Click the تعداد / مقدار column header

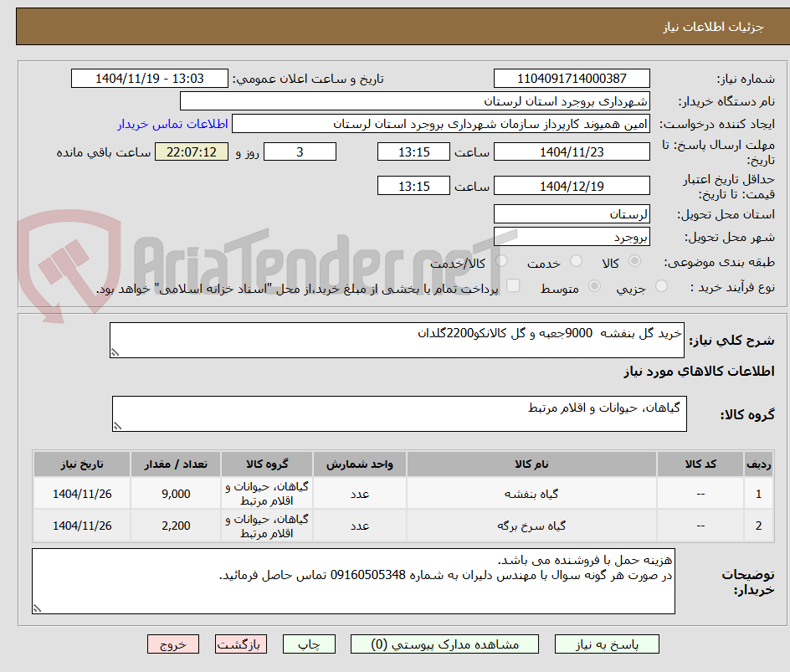click(176, 464)
